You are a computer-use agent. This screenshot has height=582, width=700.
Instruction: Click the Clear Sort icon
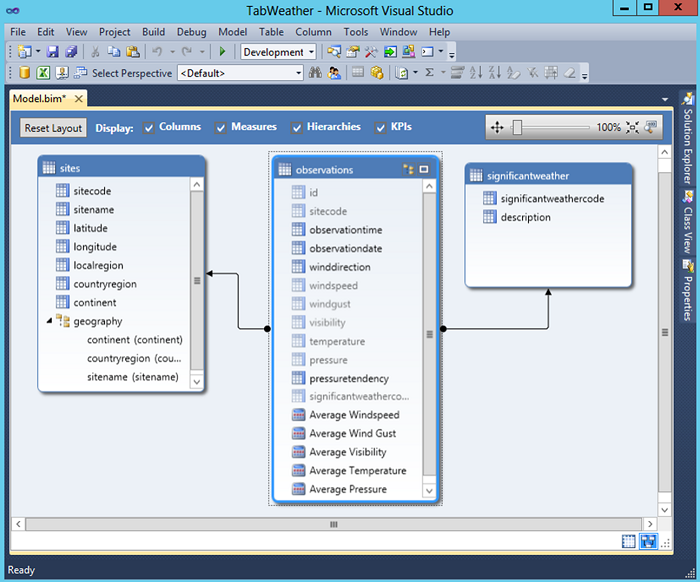pos(513,72)
